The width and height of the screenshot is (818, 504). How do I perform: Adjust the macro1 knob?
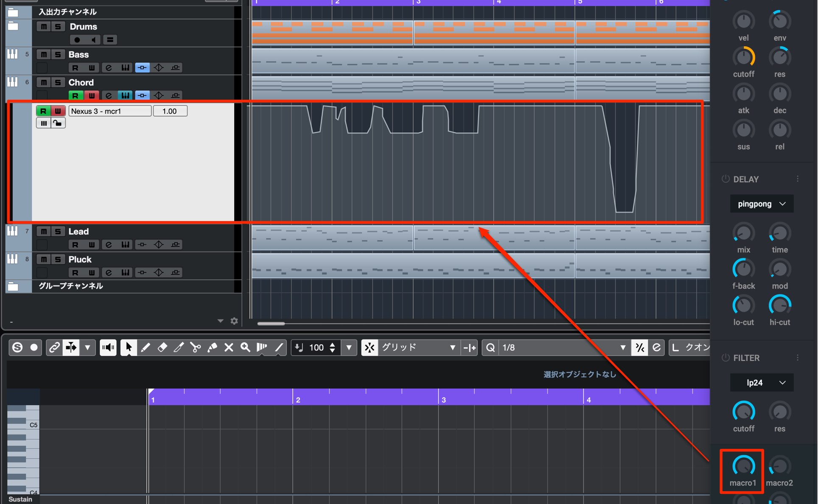743,466
